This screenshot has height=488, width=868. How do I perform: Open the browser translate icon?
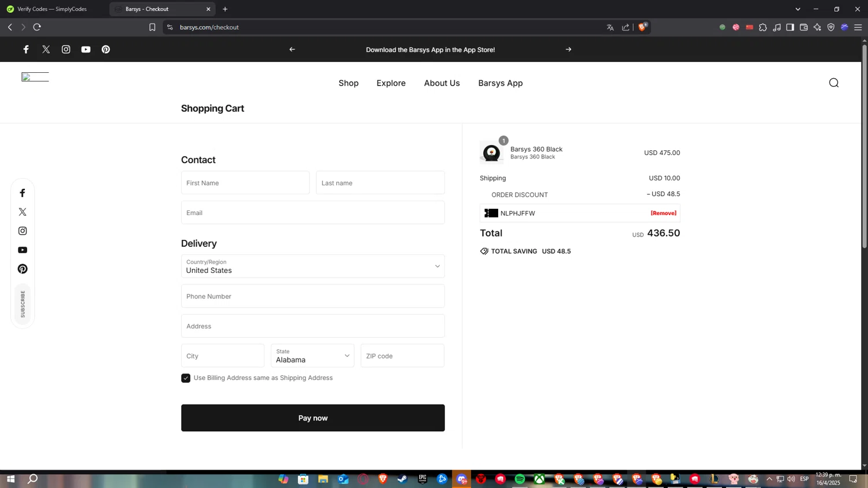(x=610, y=27)
